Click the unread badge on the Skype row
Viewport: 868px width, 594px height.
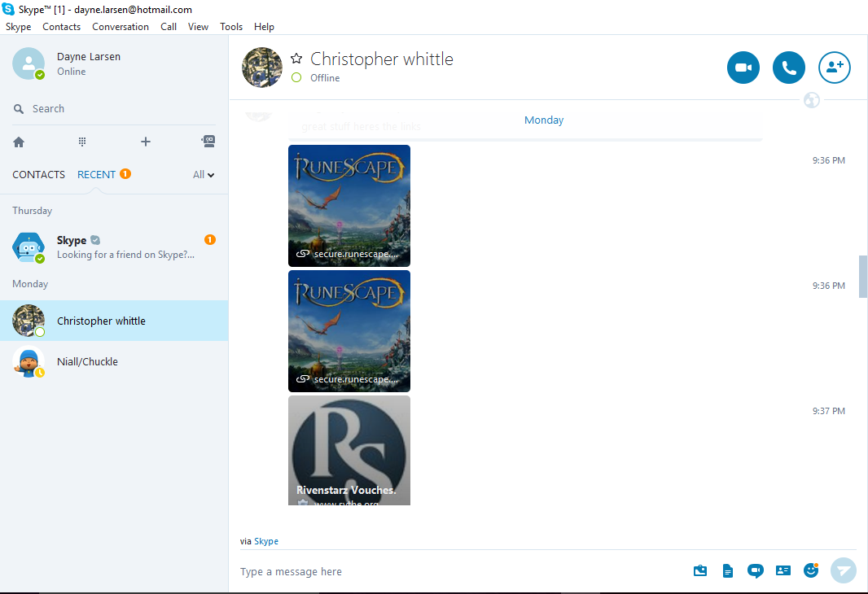click(210, 239)
